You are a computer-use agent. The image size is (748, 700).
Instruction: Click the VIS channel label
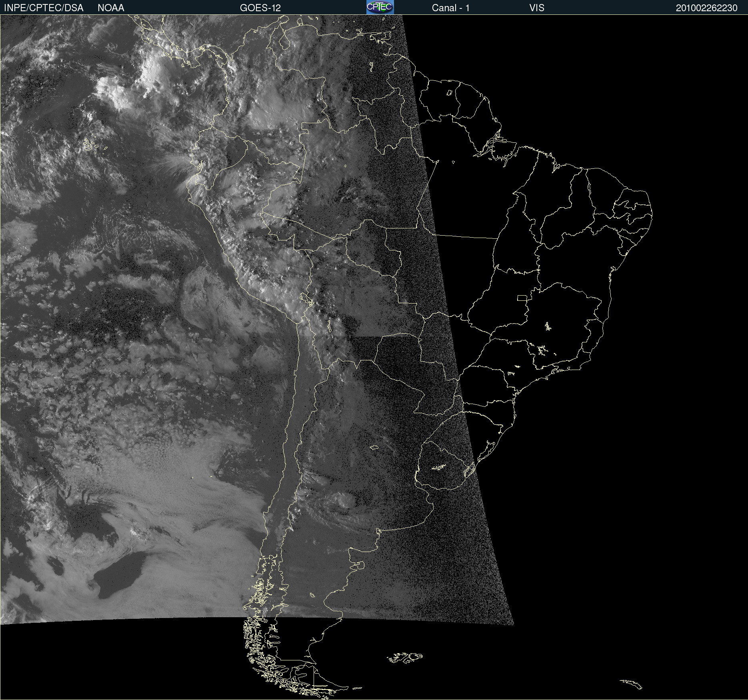537,8
